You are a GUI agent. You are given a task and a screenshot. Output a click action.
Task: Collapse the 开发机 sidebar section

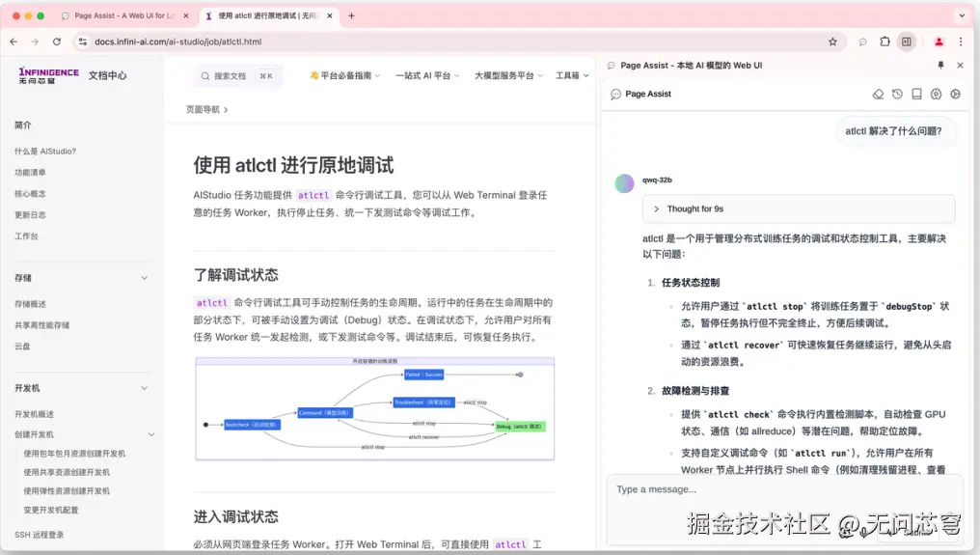(x=145, y=388)
